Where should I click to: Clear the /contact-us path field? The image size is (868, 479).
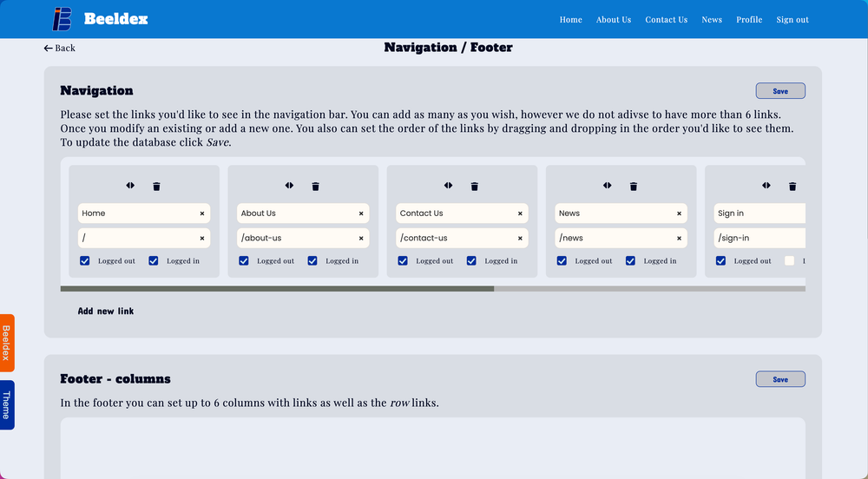click(521, 238)
